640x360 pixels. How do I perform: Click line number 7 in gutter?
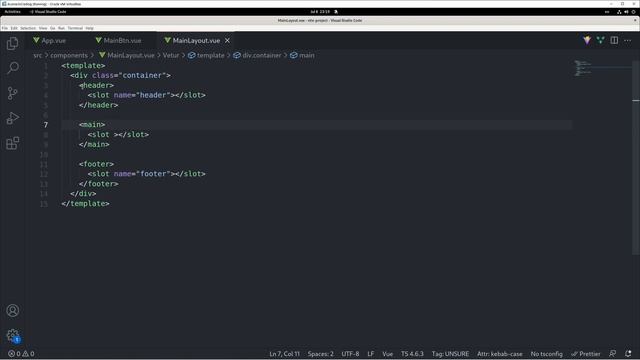point(46,125)
